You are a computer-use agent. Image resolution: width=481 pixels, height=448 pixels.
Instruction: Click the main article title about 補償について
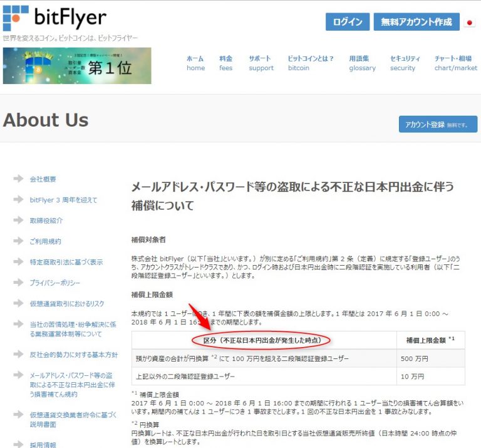(x=292, y=196)
